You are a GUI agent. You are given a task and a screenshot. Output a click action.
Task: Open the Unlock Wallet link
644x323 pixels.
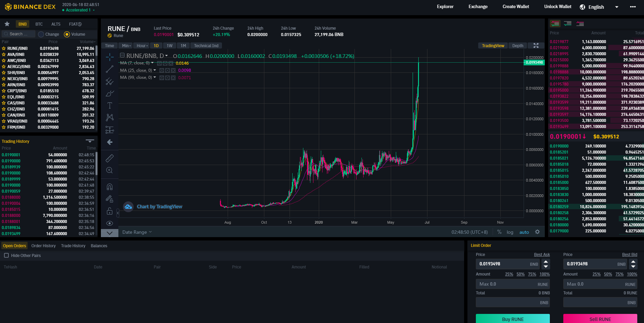point(558,6)
